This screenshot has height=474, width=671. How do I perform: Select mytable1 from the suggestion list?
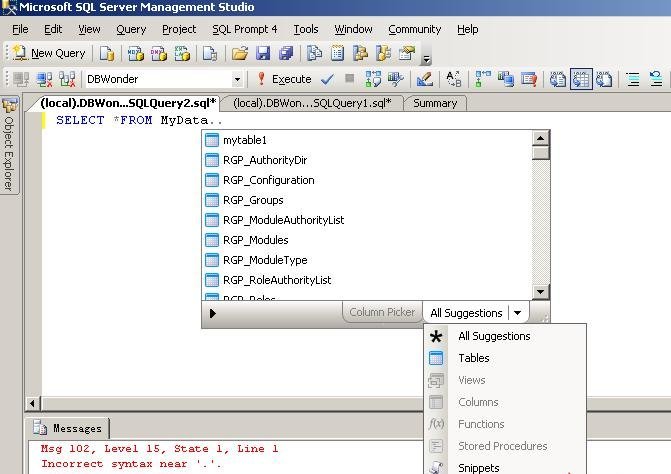pyautogui.click(x=367, y=140)
